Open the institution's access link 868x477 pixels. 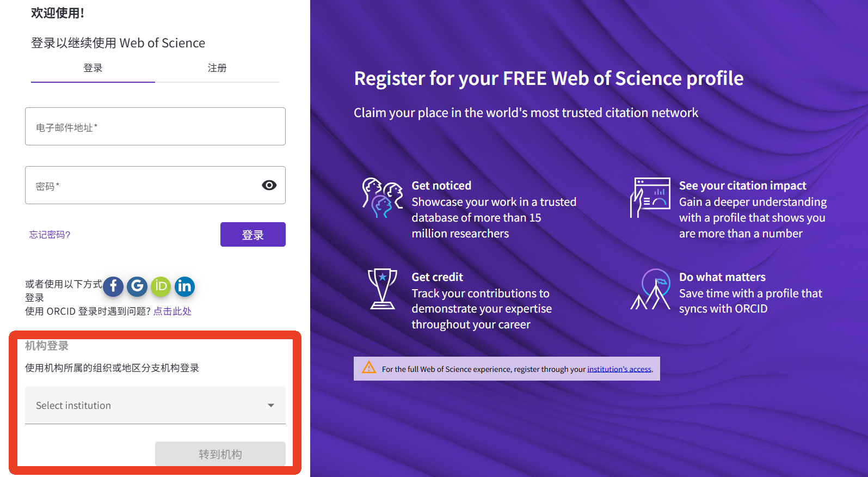[619, 369]
